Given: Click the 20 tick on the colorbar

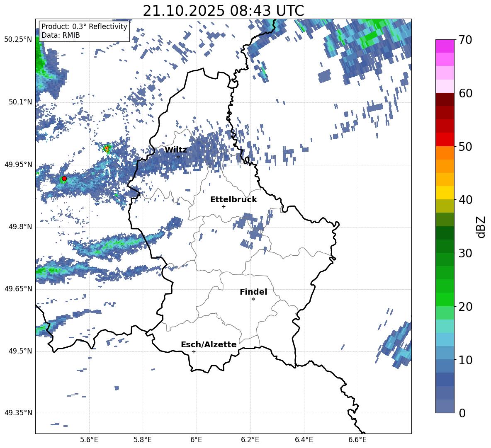Looking at the screenshot, I should (x=465, y=307).
